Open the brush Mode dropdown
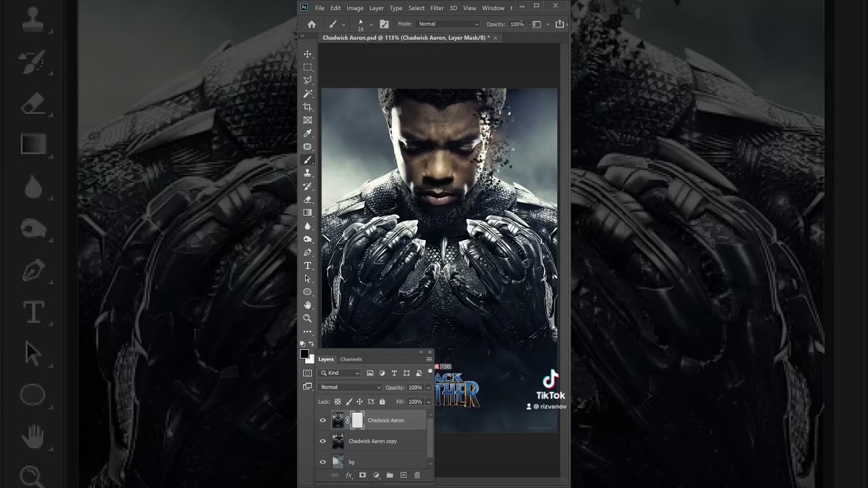868x488 pixels. pos(448,24)
